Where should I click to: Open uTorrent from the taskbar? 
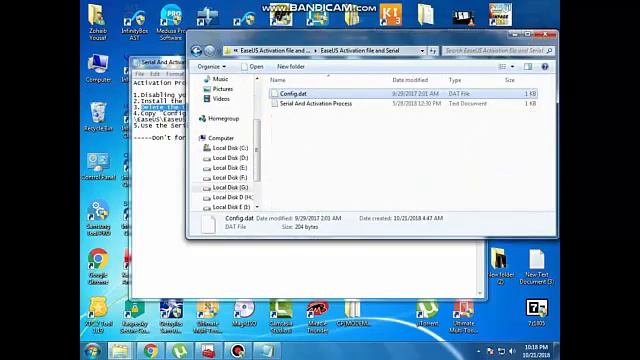pyautogui.click(x=180, y=351)
